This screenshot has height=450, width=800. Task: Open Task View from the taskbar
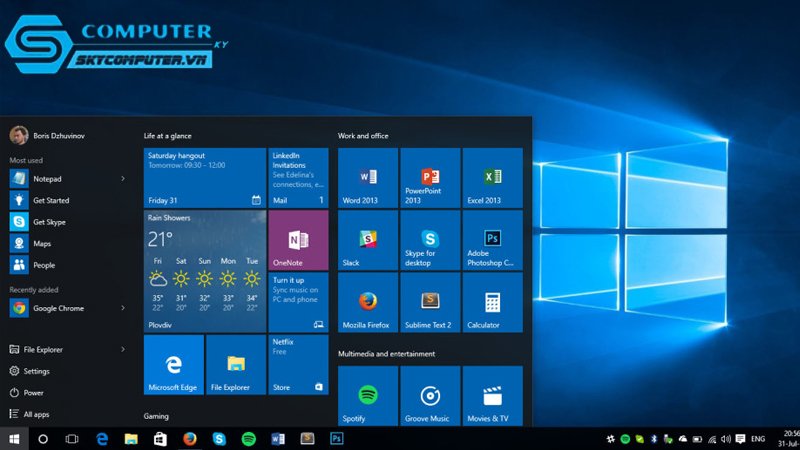[x=72, y=439]
